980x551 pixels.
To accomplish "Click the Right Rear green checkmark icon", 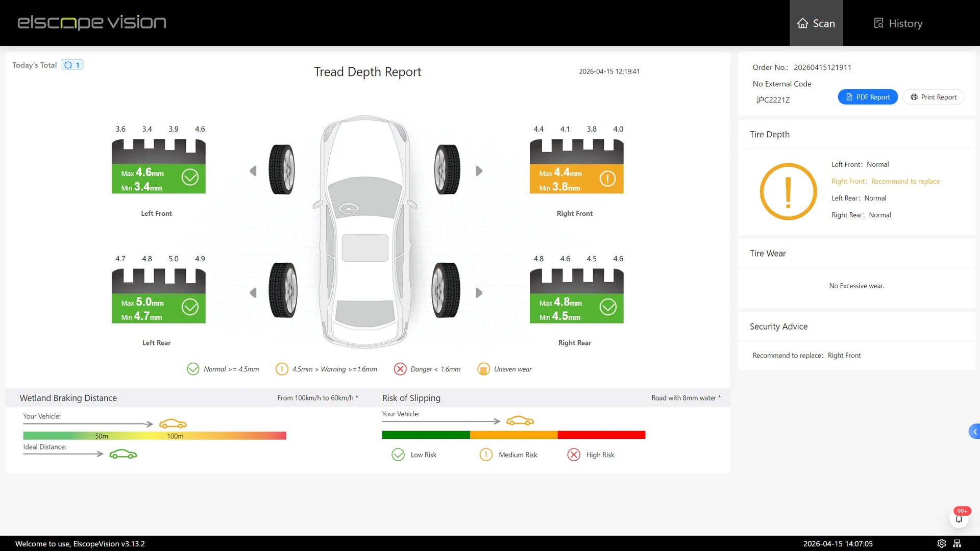I will point(608,307).
